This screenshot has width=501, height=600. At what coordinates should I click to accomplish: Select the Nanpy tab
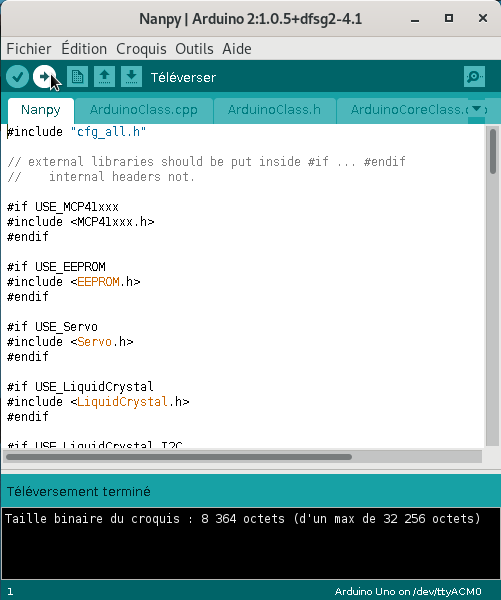click(x=41, y=110)
